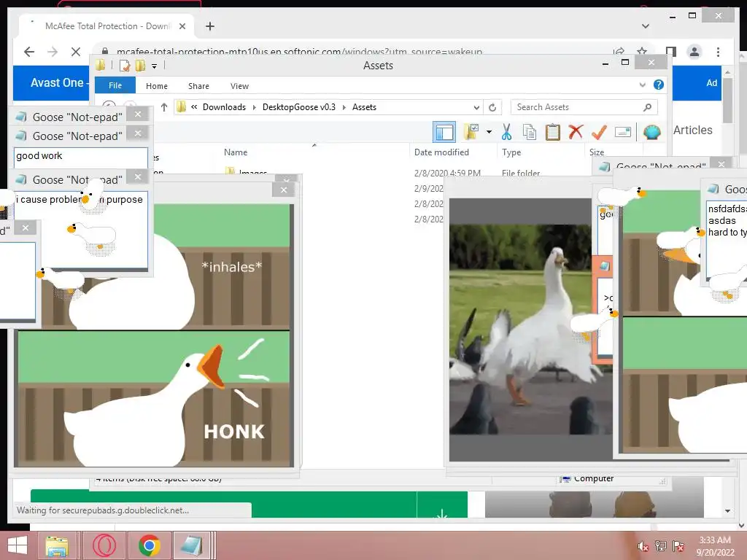This screenshot has width=747, height=560.
Task: Open File Explorer from taskbar
Action: (57, 545)
